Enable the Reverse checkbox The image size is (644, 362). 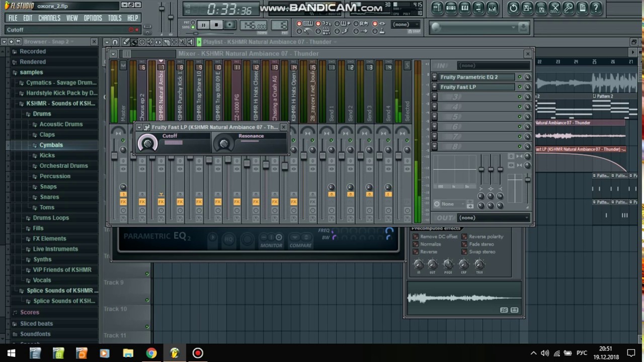tap(416, 252)
